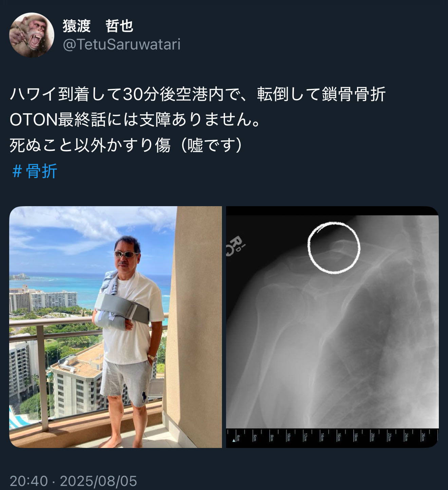The image size is (448, 490).
Task: Click the line 死ぬこと以外かすり傷（嘘です）
Action: (x=126, y=145)
